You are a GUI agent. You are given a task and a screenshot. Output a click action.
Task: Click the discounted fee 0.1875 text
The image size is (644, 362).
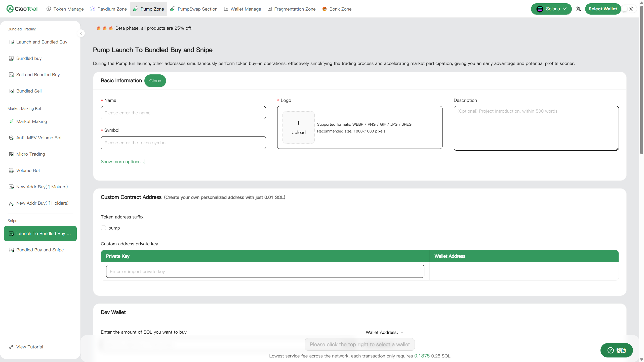[422, 356]
